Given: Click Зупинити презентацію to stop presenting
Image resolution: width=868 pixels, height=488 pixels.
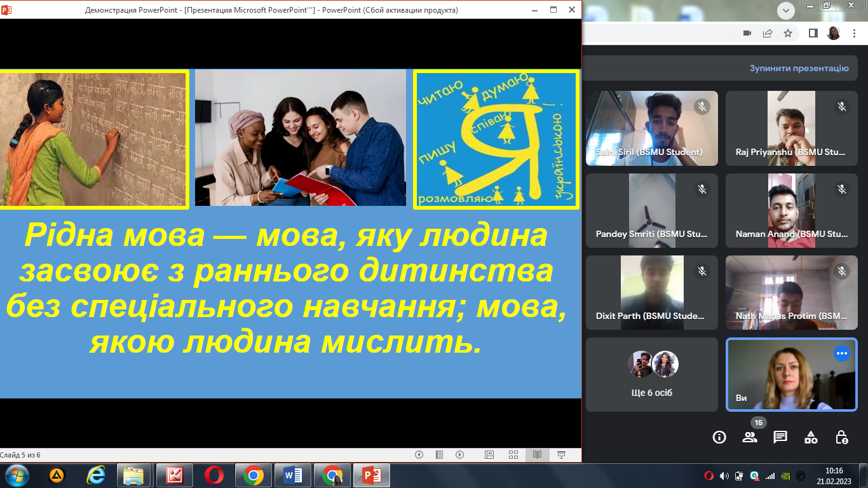Looking at the screenshot, I should tap(799, 68).
